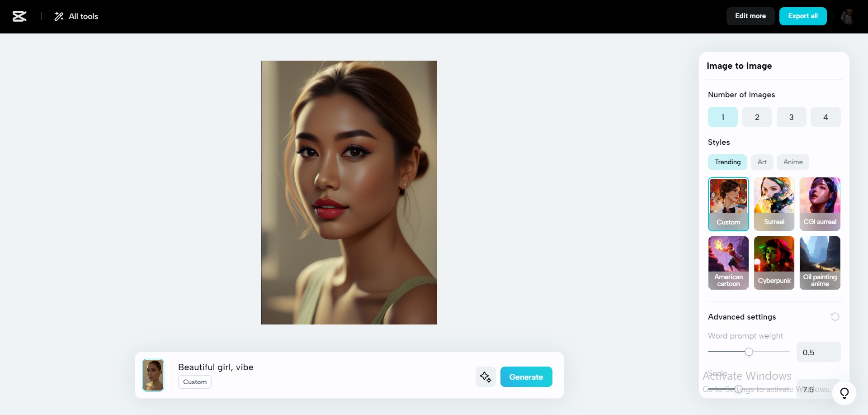Click the sparkle prompt inspiration icon
Screen dimensions: 868x415
click(486, 377)
